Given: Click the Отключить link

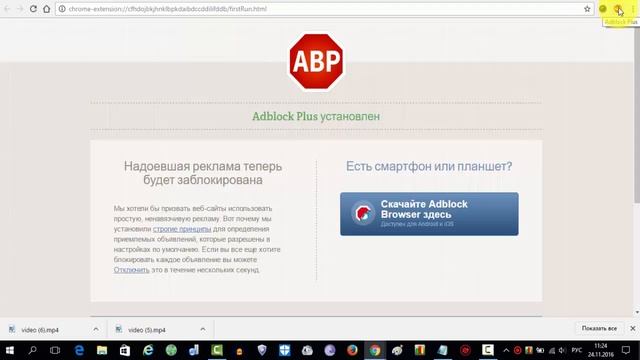Looking at the screenshot, I should point(131,270).
